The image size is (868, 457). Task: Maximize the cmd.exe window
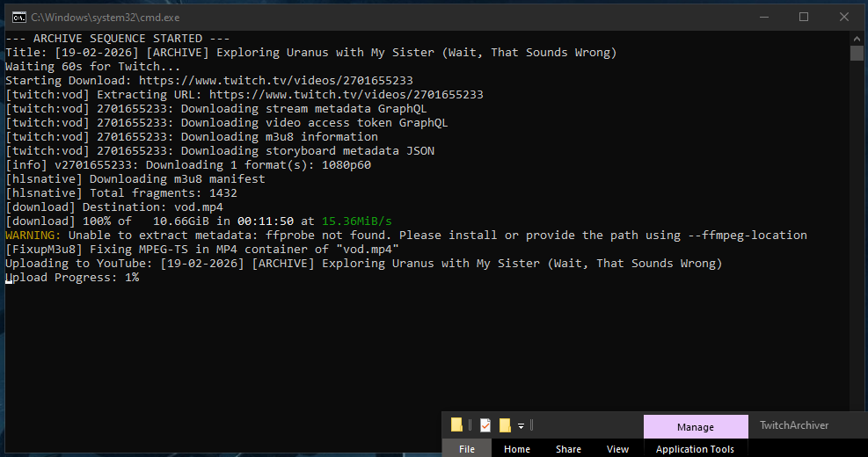coord(804,17)
